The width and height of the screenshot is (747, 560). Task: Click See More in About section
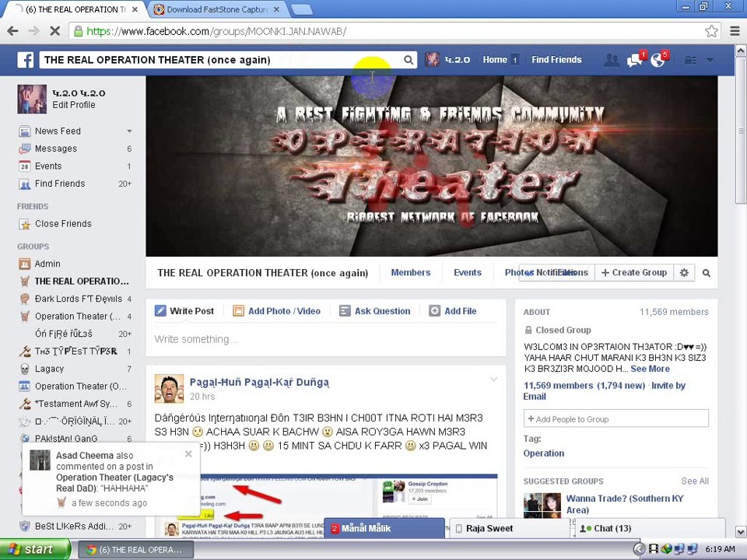(650, 369)
